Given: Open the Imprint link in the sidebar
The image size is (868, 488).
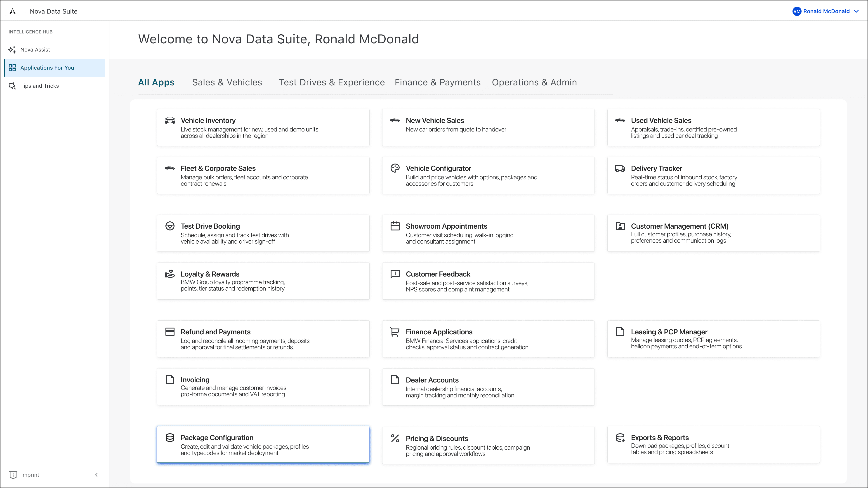Looking at the screenshot, I should 30,475.
